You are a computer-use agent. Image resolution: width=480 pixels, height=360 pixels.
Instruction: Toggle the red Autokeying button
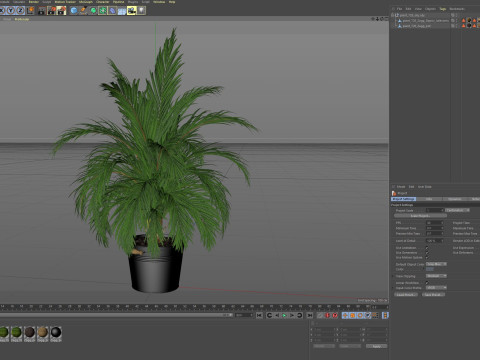pos(335,315)
